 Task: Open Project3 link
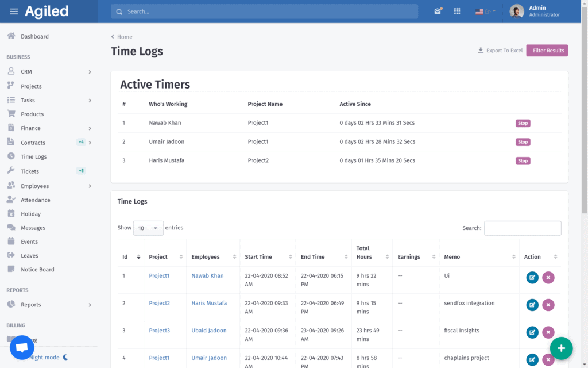coord(160,331)
